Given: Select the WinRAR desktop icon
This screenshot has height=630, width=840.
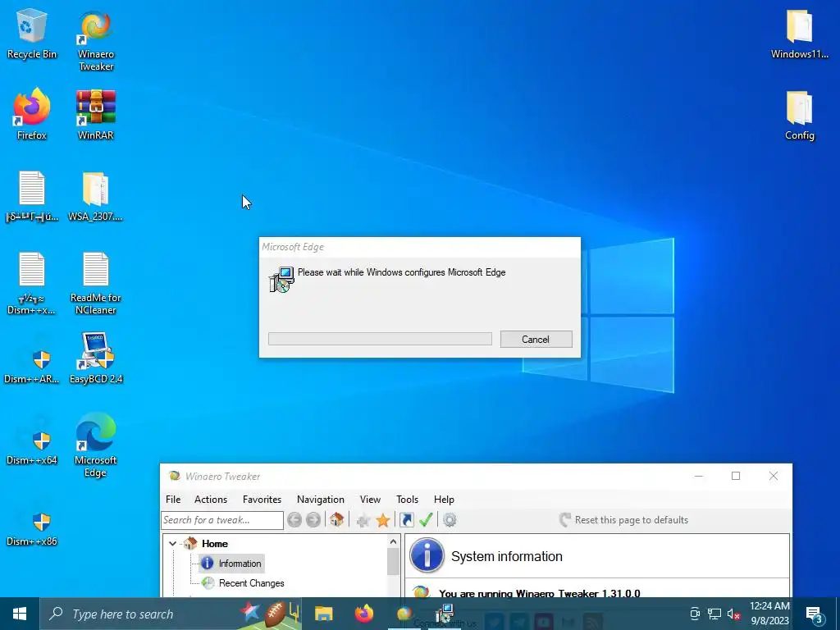Looking at the screenshot, I should (x=96, y=114).
